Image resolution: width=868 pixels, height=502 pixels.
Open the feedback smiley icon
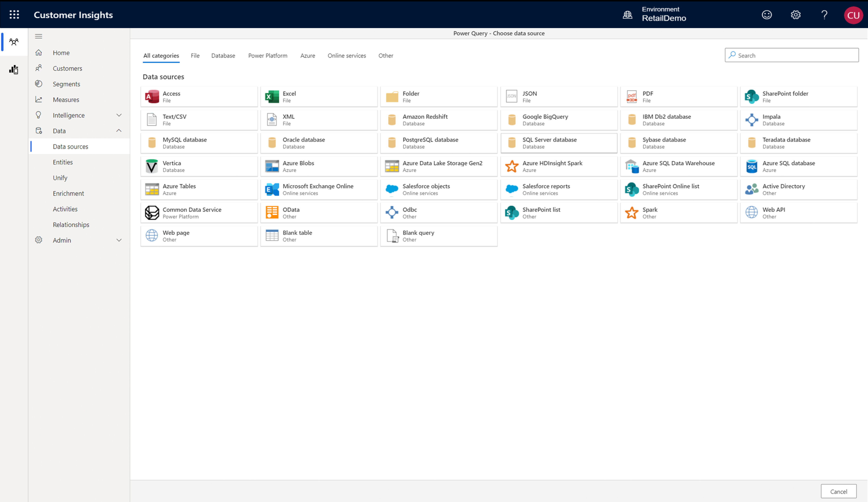point(767,14)
